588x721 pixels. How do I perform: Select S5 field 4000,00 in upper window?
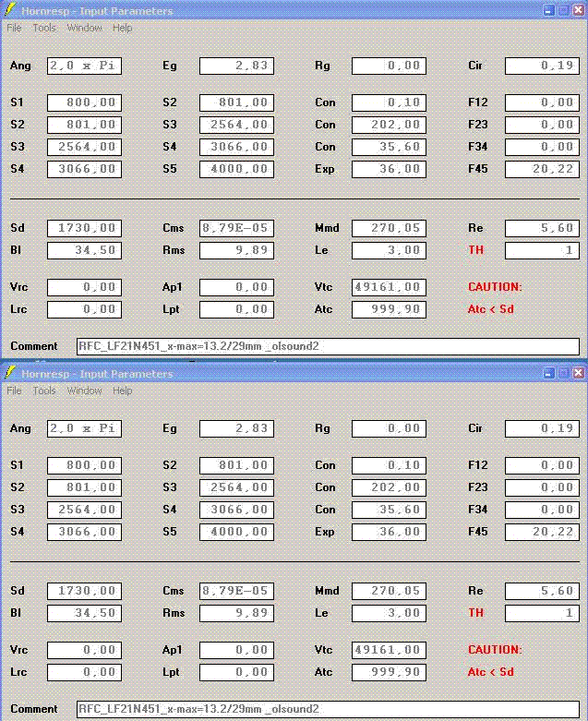pos(236,169)
